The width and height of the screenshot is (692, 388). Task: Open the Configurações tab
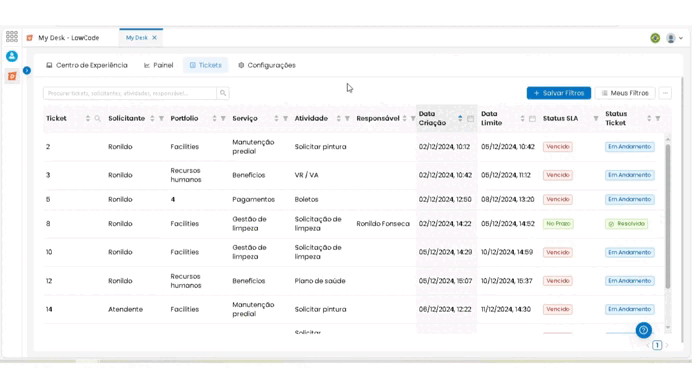(267, 65)
